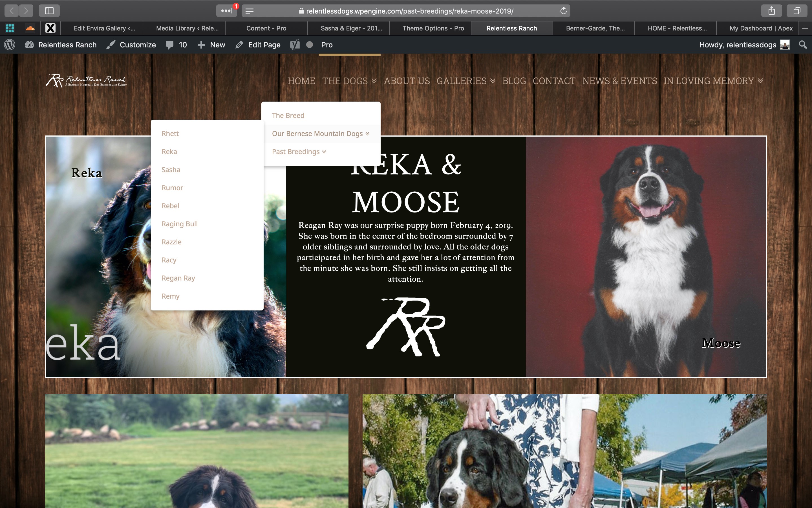Click the Yoast SEO icon in admin bar
Screen dimensions: 812x508
point(295,45)
